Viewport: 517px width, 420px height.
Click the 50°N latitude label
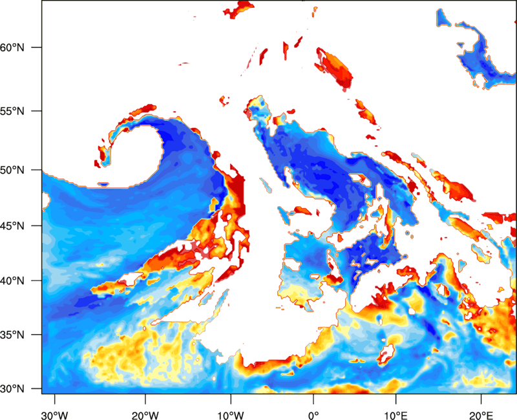[x=12, y=170]
